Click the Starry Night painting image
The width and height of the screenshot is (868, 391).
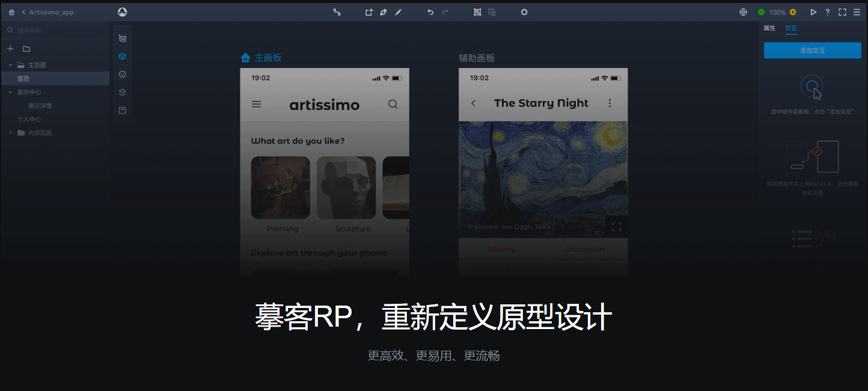click(x=543, y=179)
